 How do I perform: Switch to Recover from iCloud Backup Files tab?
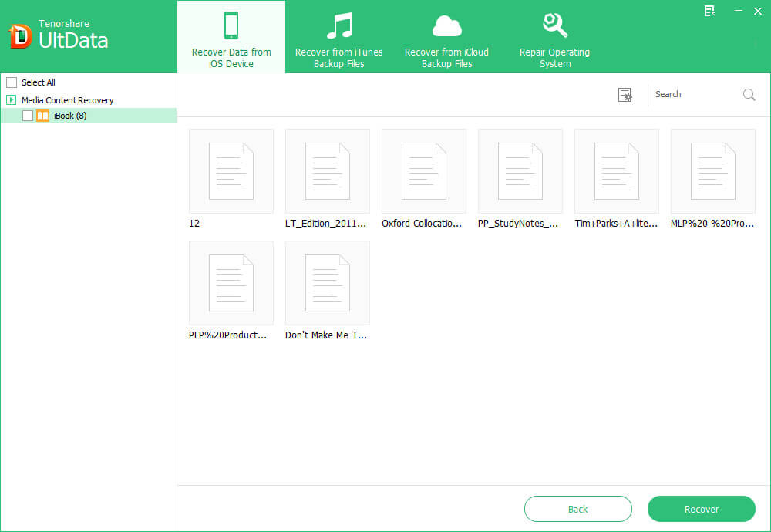tap(446, 37)
